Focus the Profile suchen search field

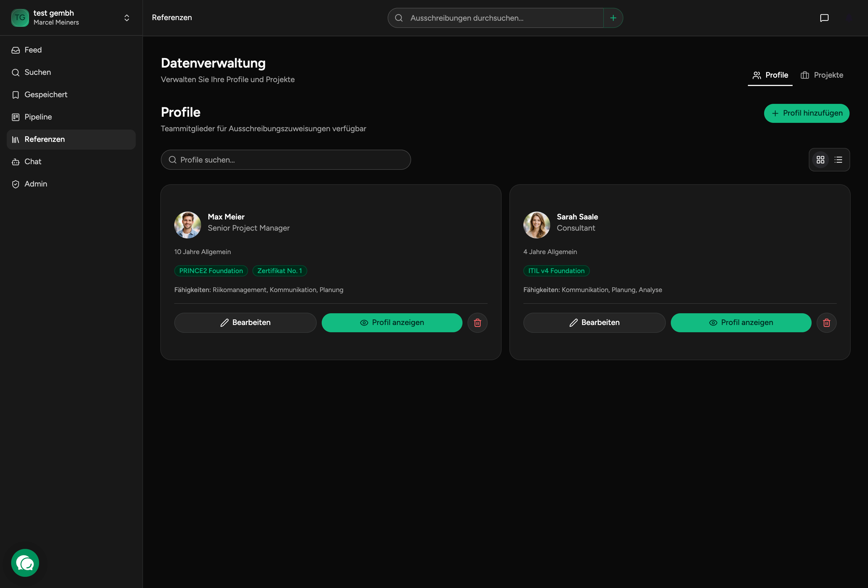[286, 160]
